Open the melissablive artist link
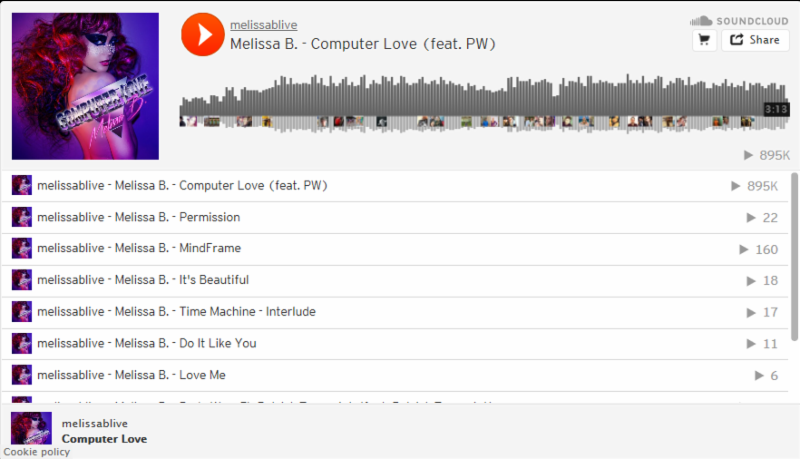800x459 pixels. point(263,25)
